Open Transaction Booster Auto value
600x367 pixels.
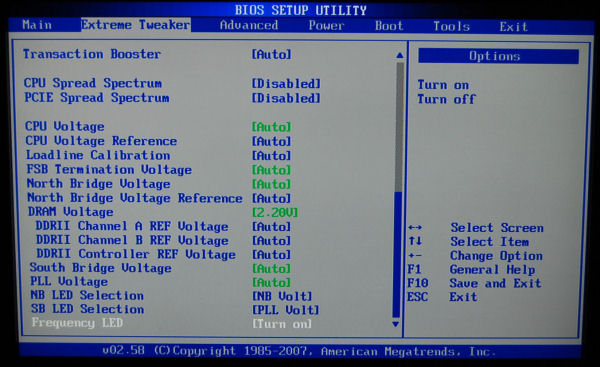click(271, 54)
